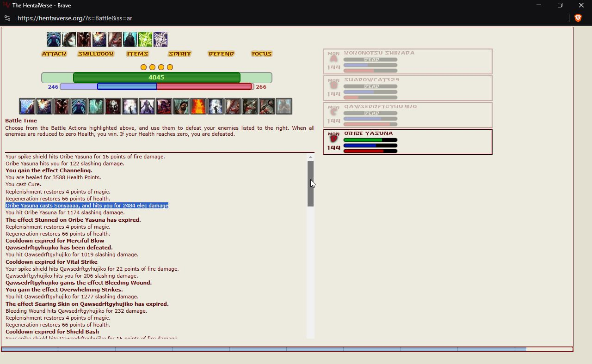The image size is (592, 364).
Task: Select the bearded man portrait quickbar icon
Action: coord(181,106)
